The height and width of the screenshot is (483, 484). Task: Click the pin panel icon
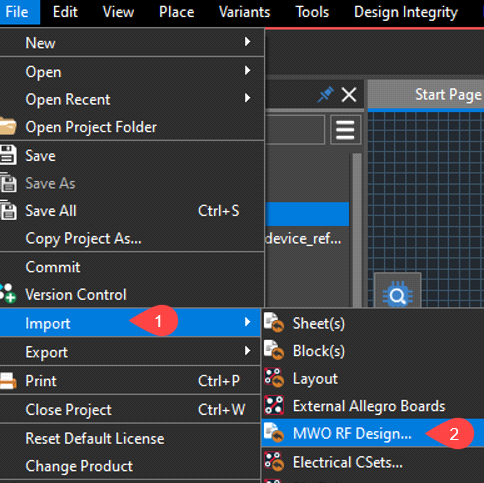click(325, 94)
